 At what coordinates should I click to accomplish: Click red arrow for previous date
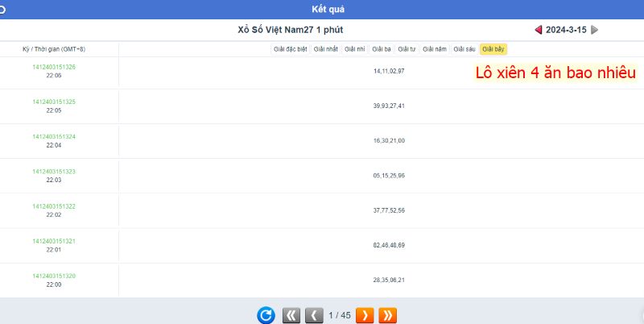click(539, 30)
